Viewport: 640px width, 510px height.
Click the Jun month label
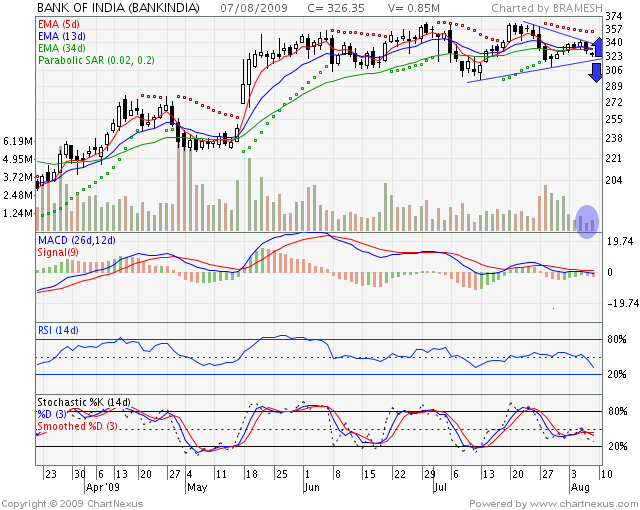click(x=312, y=487)
